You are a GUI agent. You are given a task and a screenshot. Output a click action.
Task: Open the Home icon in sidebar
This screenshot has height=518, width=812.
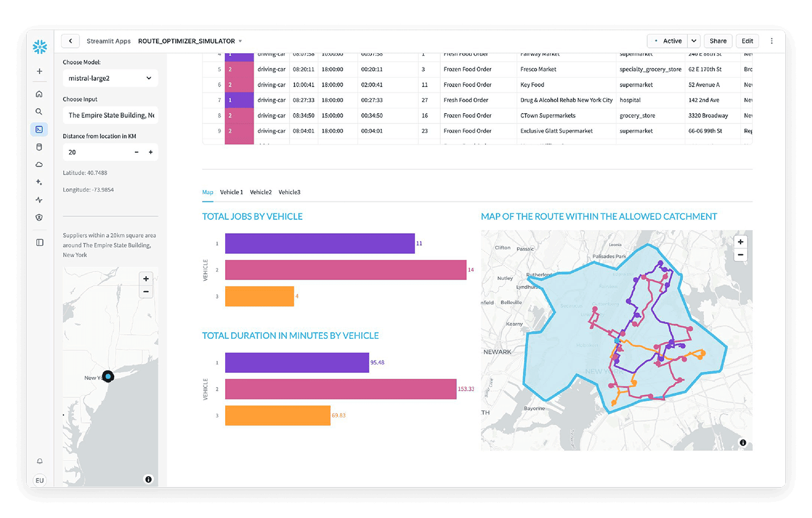(x=39, y=94)
